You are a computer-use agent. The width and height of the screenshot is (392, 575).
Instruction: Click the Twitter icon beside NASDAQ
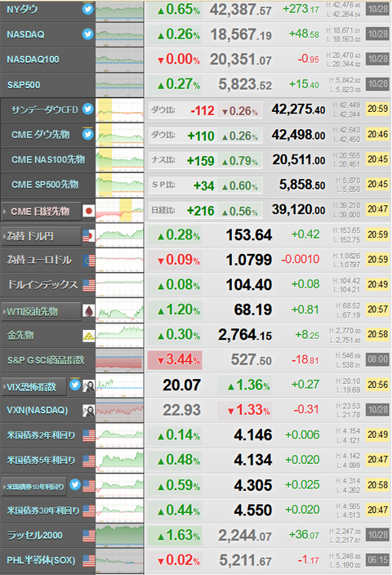coord(87,33)
